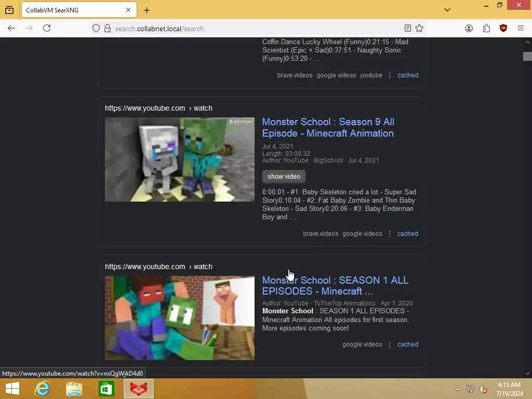Open Monster School Season 9 All Episode link
Image resolution: width=532 pixels, height=399 pixels.
pyautogui.click(x=328, y=128)
